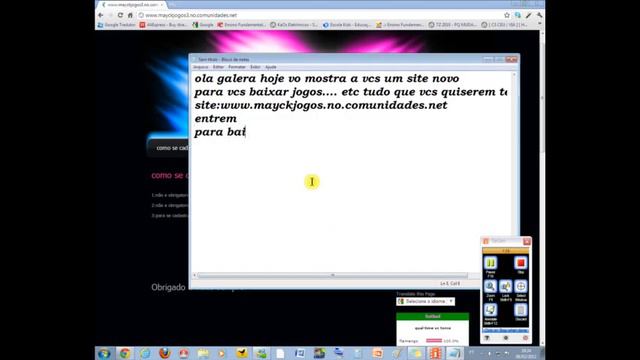Click the pen extension icon in the Chrome toolbar
The image size is (640, 360).
pyautogui.click(x=529, y=15)
